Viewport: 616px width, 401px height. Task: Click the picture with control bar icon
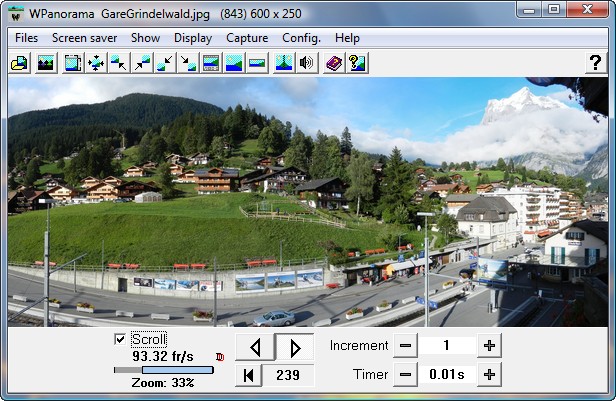coord(211,63)
